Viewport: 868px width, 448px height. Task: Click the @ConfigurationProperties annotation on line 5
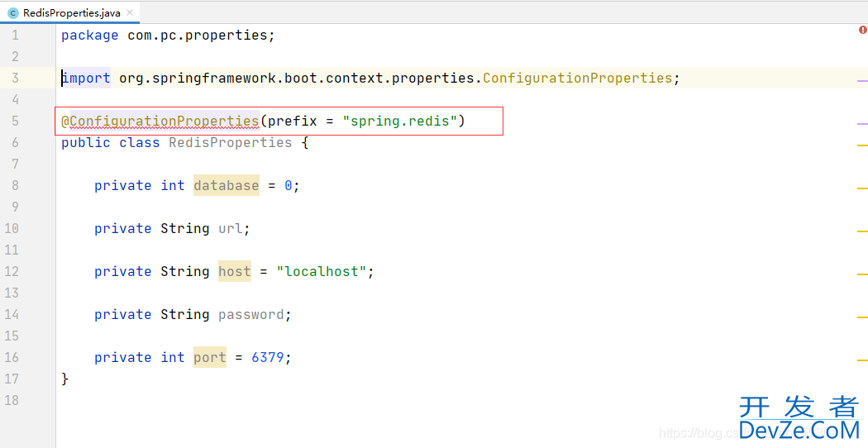tap(160, 122)
